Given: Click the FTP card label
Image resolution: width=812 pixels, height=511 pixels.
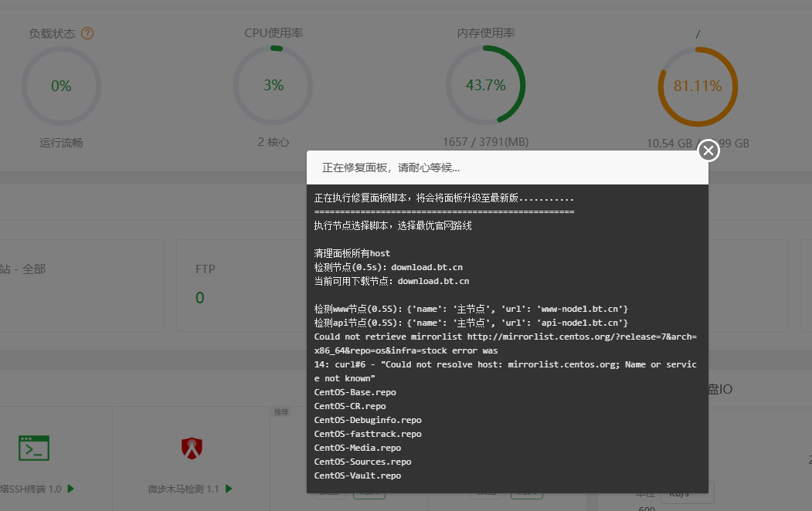Looking at the screenshot, I should pyautogui.click(x=205, y=269).
